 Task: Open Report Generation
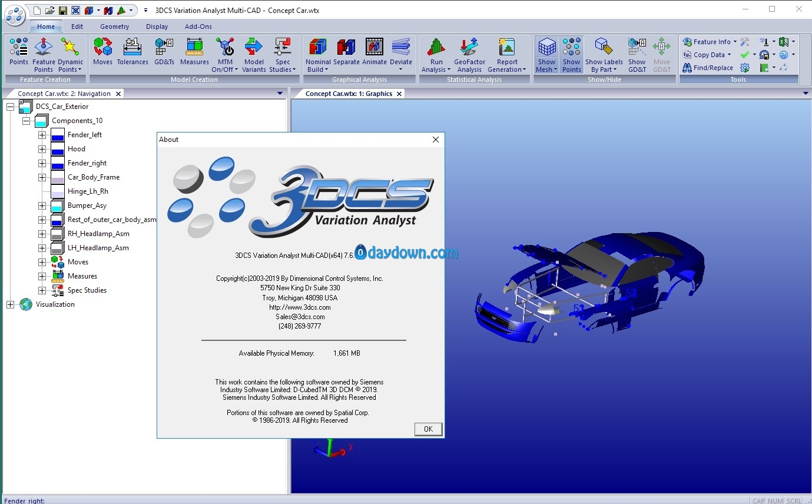pyautogui.click(x=506, y=55)
